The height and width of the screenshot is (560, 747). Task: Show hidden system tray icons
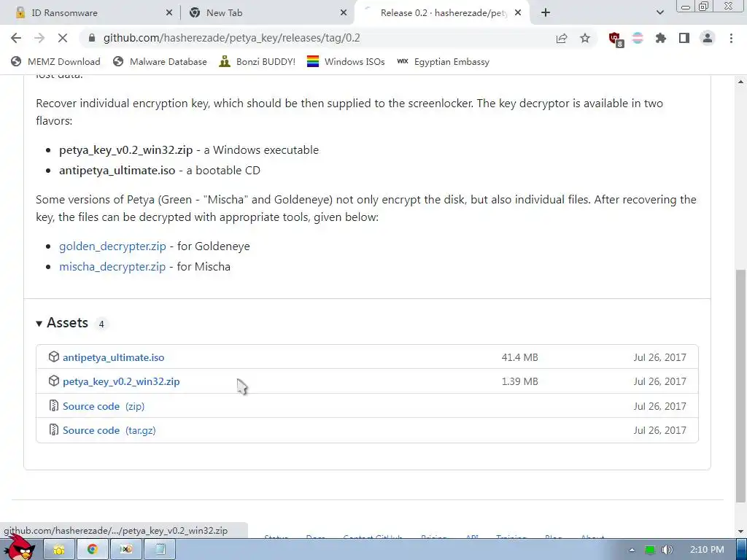[x=632, y=550]
